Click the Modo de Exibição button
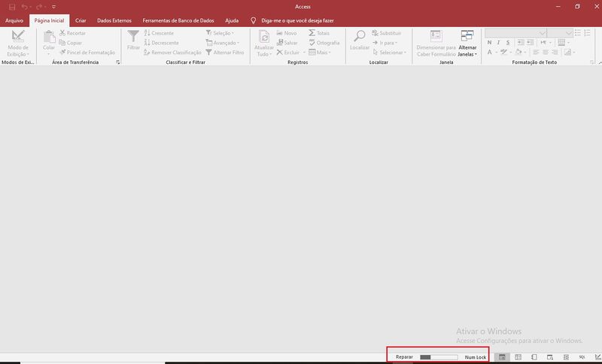602x364 pixels. click(x=17, y=43)
